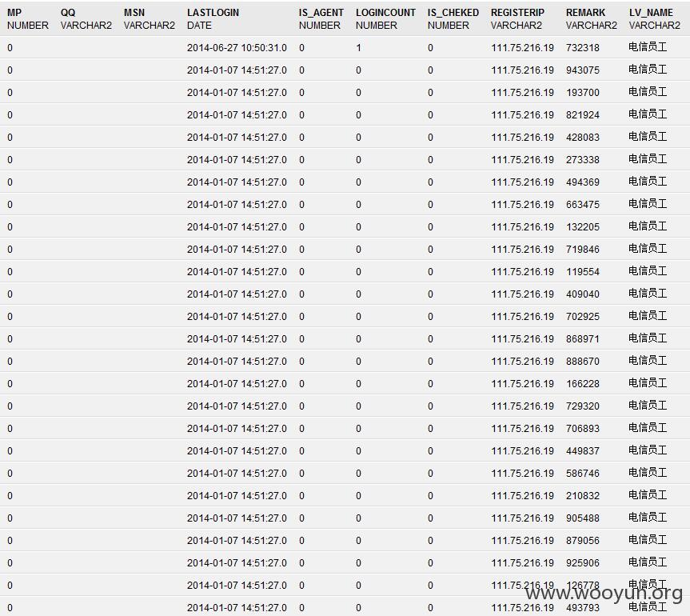Click MP value 0 in row with remark 119554

pos(10,272)
